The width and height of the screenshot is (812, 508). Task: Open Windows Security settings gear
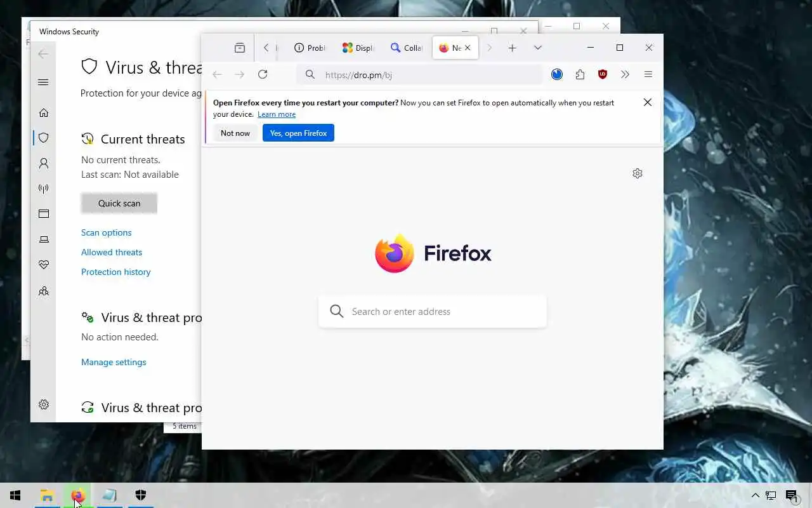click(x=44, y=404)
